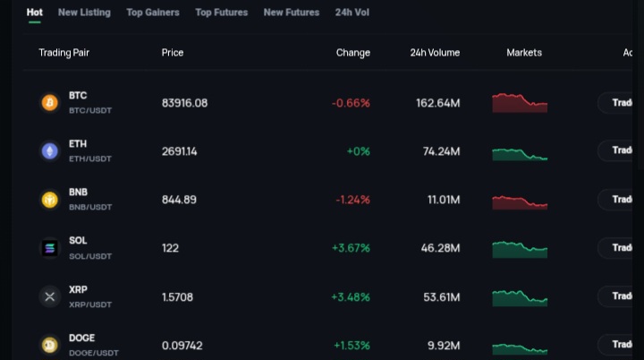Click the +1.53% change value
The width and height of the screenshot is (644, 360).
tap(352, 346)
